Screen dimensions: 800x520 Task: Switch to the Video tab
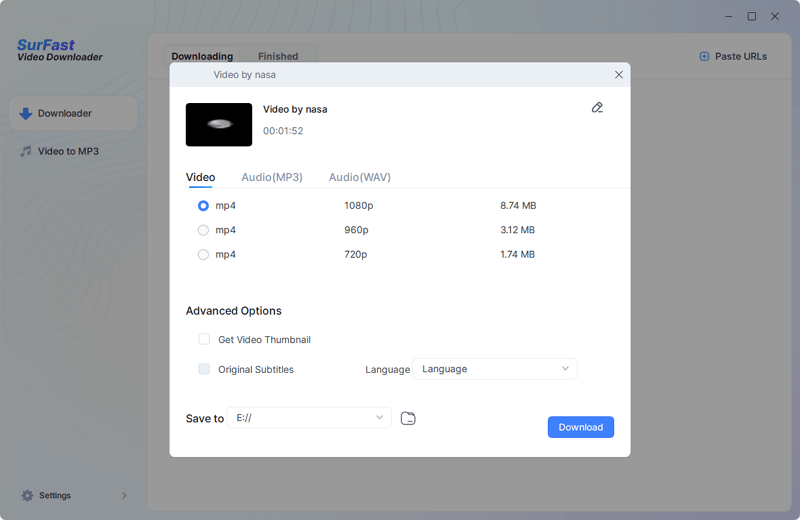(x=201, y=177)
